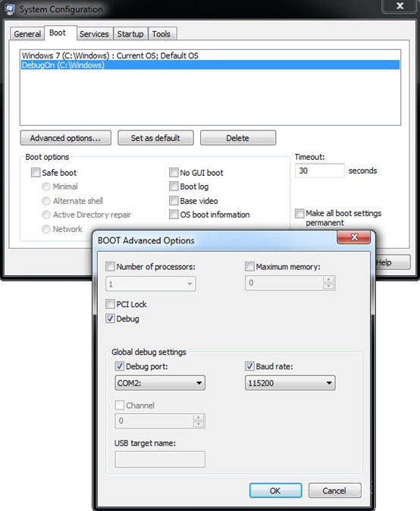Image resolution: width=420 pixels, height=511 pixels.
Task: Click the Channel number field
Action: [154, 421]
